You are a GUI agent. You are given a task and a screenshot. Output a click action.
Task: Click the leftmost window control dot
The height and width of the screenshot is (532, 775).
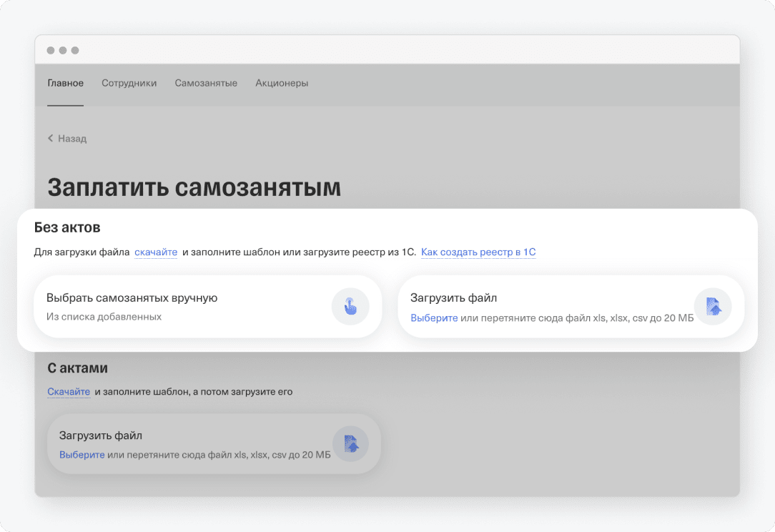pos(51,51)
